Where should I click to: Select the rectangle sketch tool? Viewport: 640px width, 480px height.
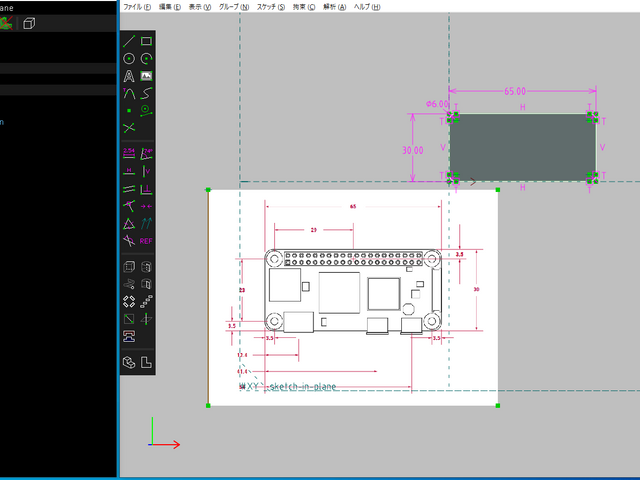coord(146,42)
